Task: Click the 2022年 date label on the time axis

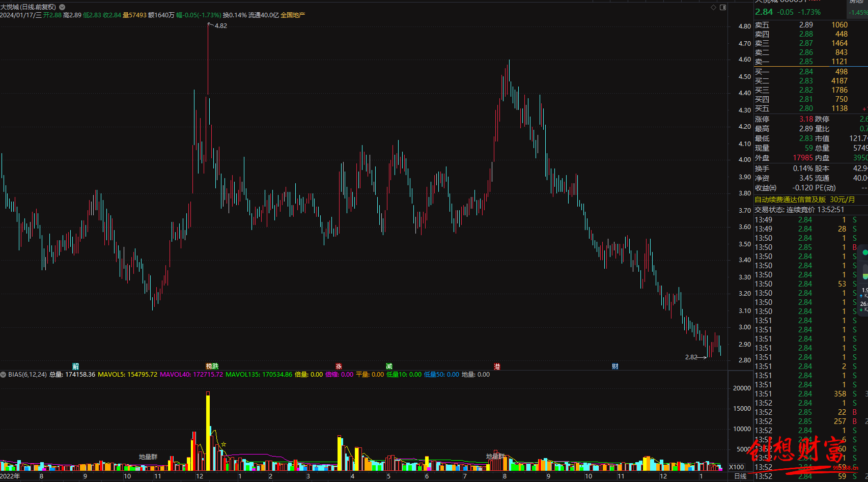Action: point(10,476)
